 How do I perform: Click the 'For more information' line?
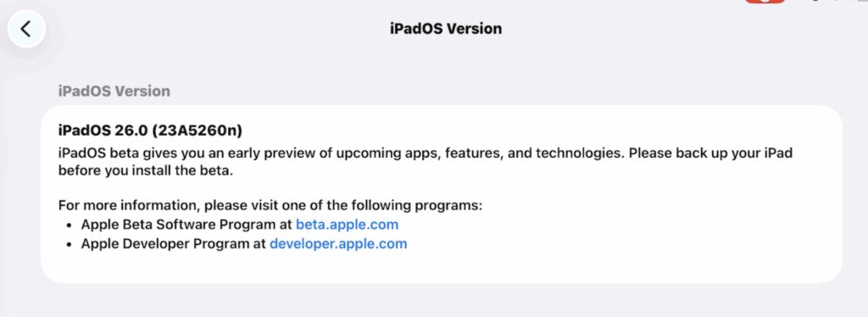pos(270,206)
